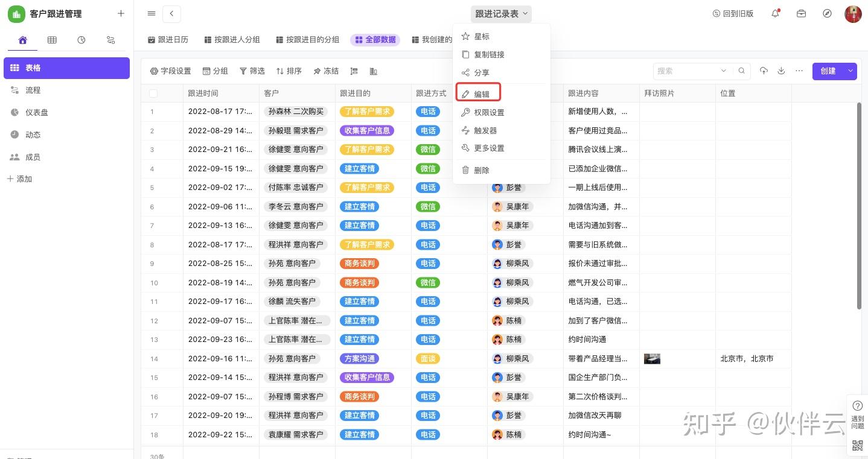868x459 pixels.
Task: Click the 跟进时间 column header
Action: pyautogui.click(x=221, y=93)
